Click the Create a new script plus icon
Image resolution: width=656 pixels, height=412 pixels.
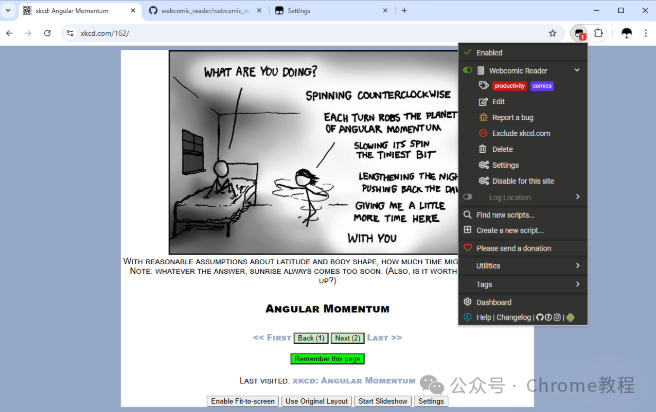pyautogui.click(x=468, y=230)
